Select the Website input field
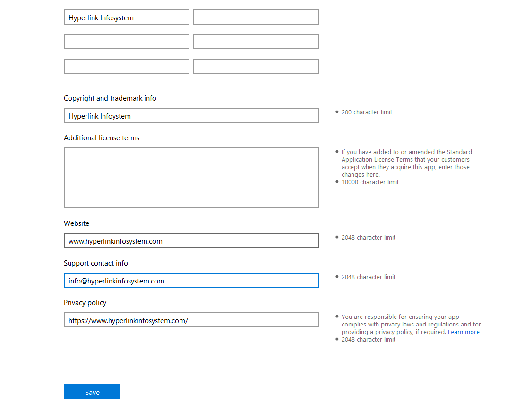This screenshot has height=420, width=524. tap(191, 240)
